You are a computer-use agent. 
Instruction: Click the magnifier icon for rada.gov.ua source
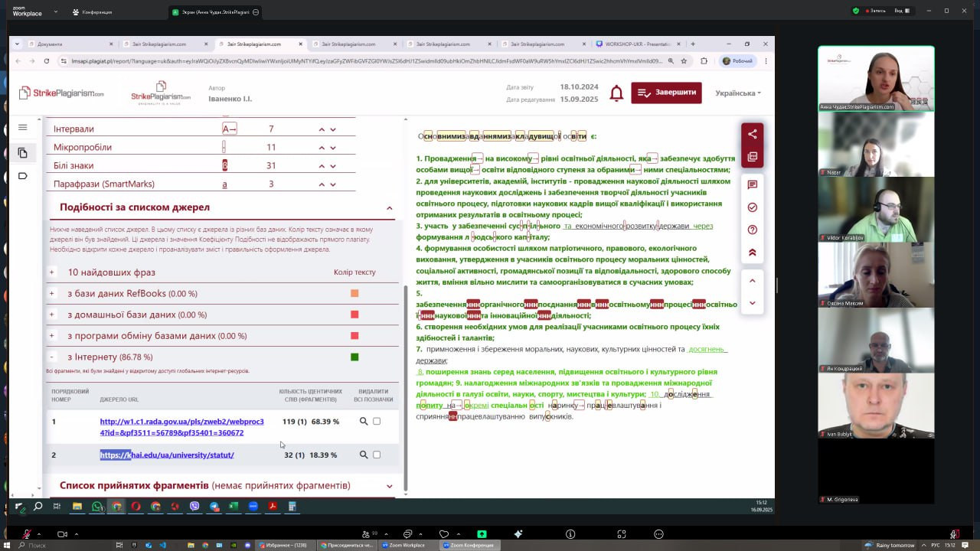pos(364,422)
